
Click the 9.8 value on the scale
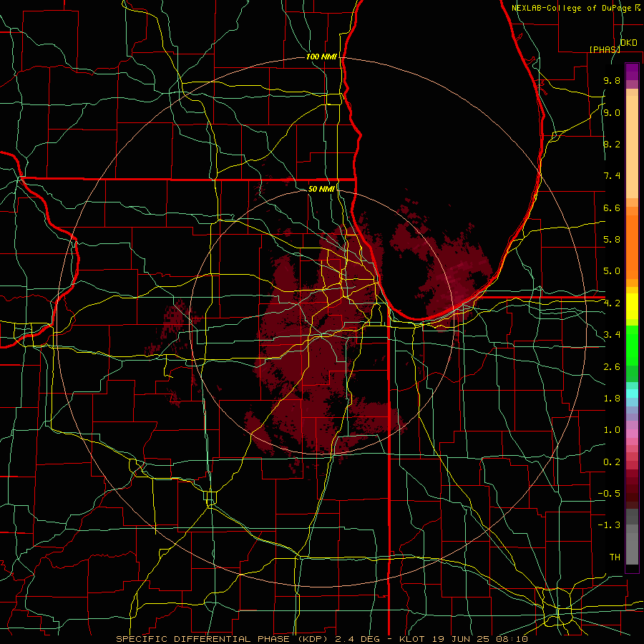pos(612,80)
